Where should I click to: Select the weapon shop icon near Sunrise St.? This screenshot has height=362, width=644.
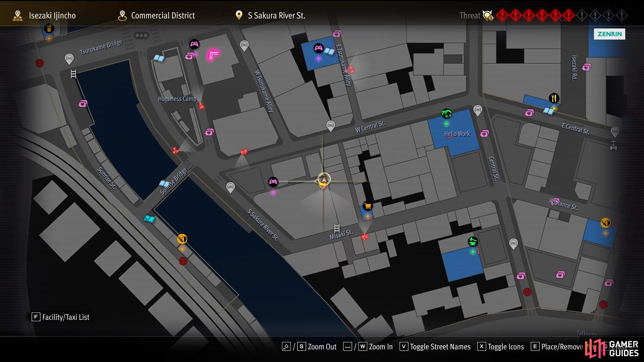[182, 239]
